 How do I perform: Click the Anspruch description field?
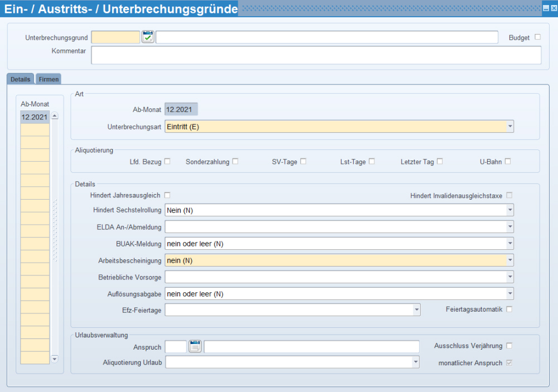[311, 346]
